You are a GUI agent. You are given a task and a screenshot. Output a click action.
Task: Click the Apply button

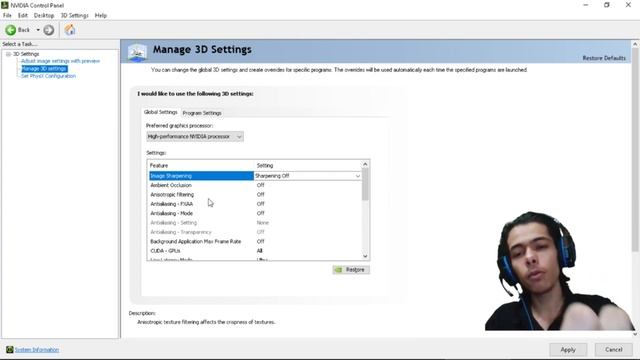[568, 350]
